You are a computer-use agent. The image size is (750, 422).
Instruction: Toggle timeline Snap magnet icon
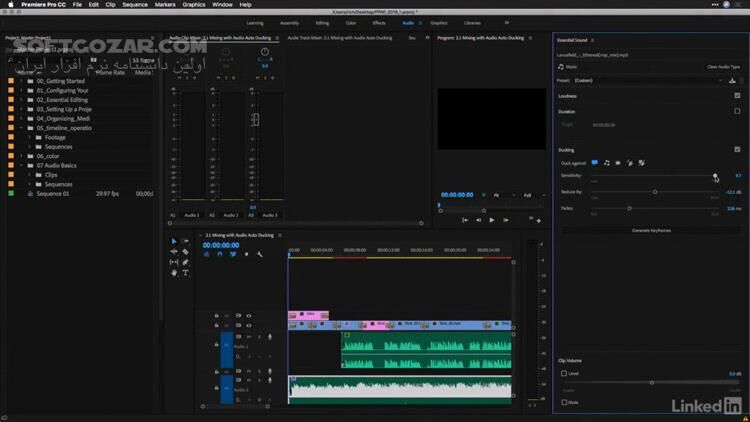point(220,255)
